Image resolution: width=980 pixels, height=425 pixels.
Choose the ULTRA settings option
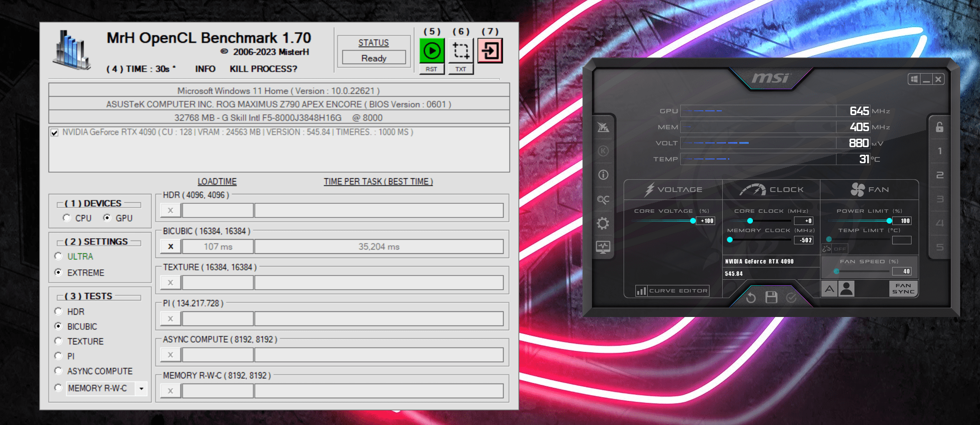[59, 256]
